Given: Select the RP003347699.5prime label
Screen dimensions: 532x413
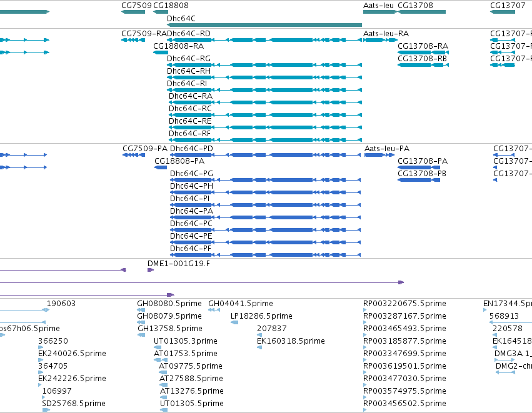Looking at the screenshot, I should pyautogui.click(x=404, y=354).
